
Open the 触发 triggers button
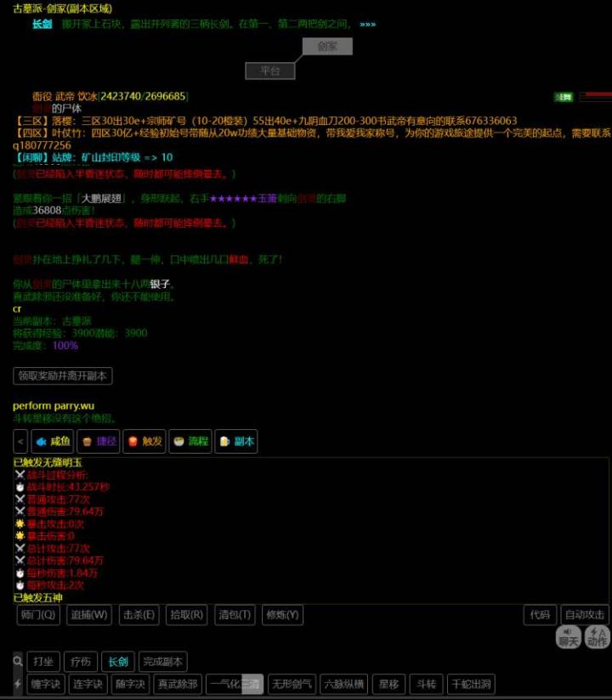point(144,441)
